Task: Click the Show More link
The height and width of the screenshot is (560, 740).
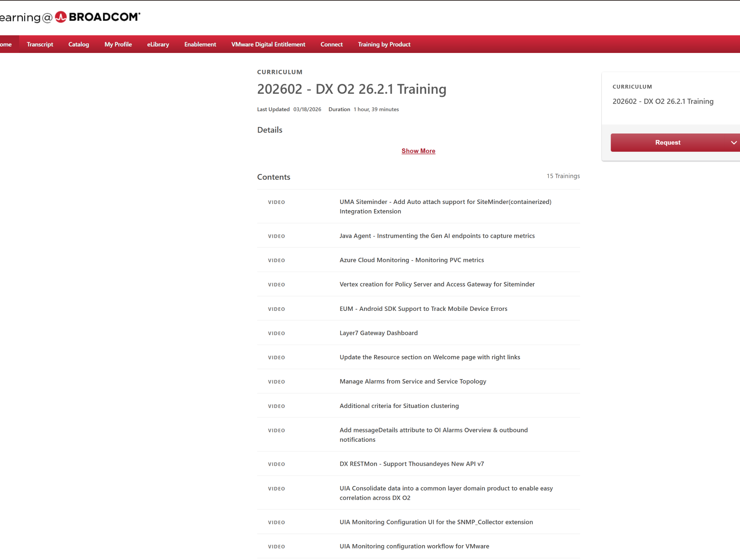Action: (418, 151)
